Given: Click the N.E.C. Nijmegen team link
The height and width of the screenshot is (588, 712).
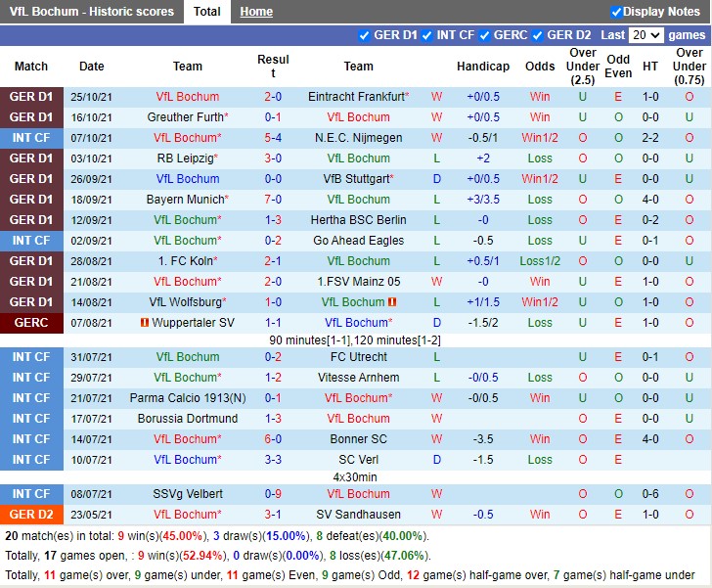Looking at the screenshot, I should click(x=357, y=138).
